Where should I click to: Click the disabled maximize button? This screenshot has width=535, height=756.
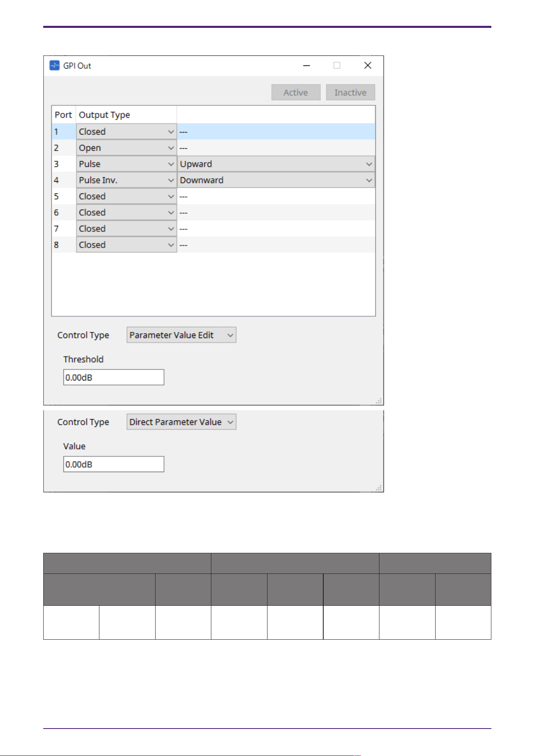point(337,65)
